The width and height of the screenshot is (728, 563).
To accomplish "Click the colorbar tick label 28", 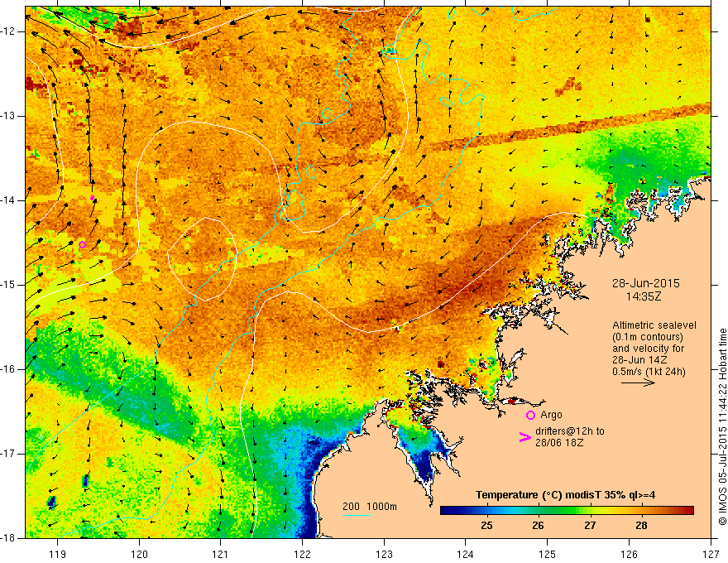I will pyautogui.click(x=641, y=526).
